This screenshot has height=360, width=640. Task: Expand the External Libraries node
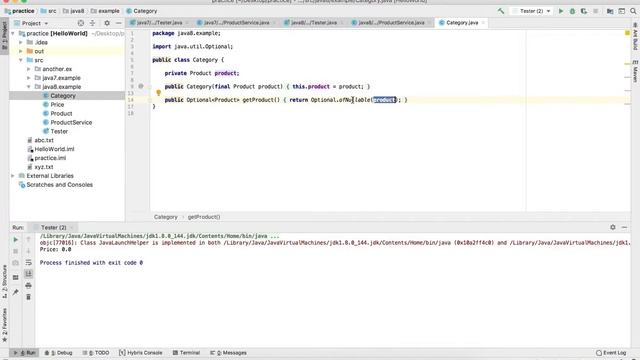tap(13, 176)
